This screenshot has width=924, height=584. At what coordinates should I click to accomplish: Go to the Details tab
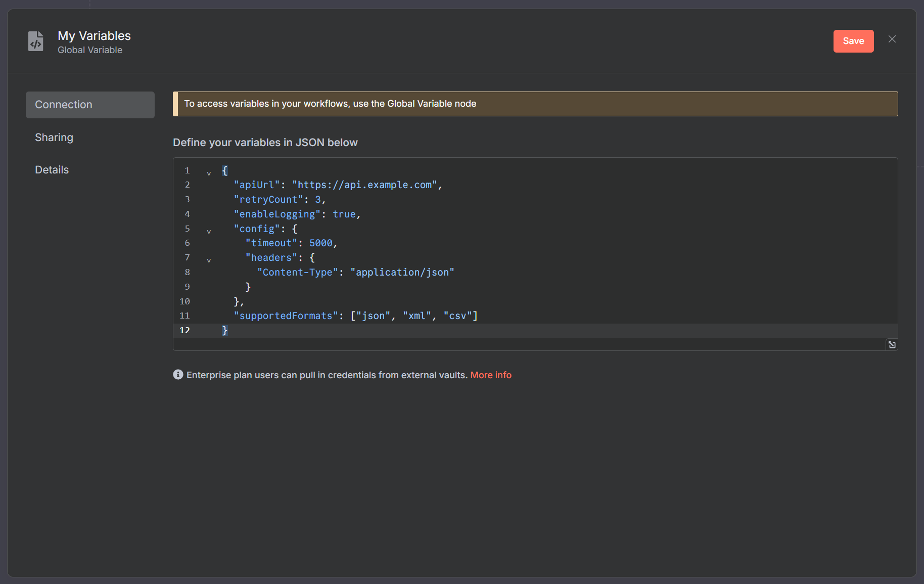[x=52, y=170]
